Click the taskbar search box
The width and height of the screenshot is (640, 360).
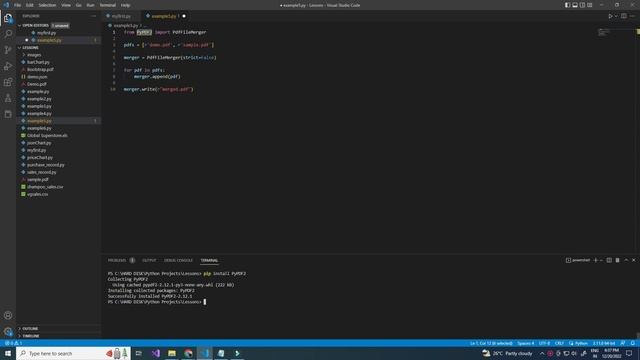73,353
